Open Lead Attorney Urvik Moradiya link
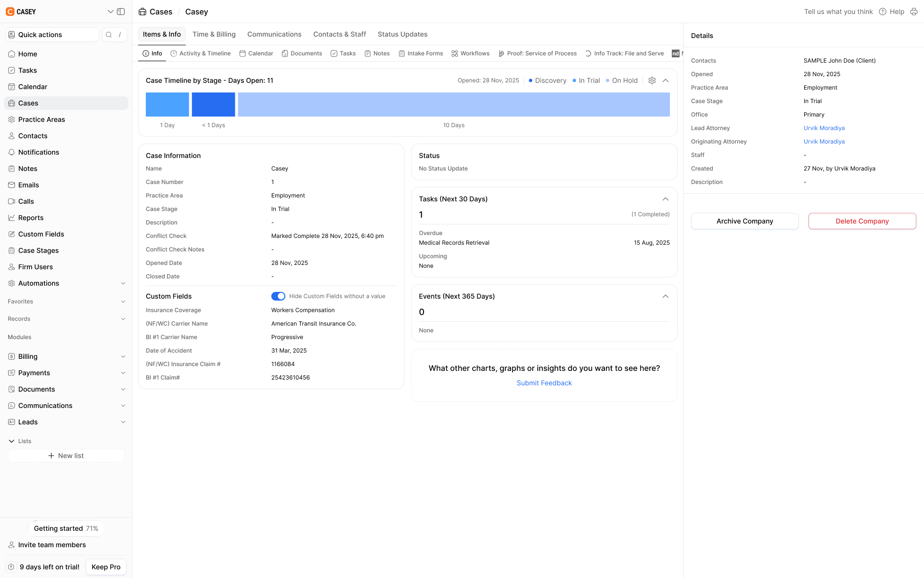Screen dimensions: 924x578 (824, 128)
